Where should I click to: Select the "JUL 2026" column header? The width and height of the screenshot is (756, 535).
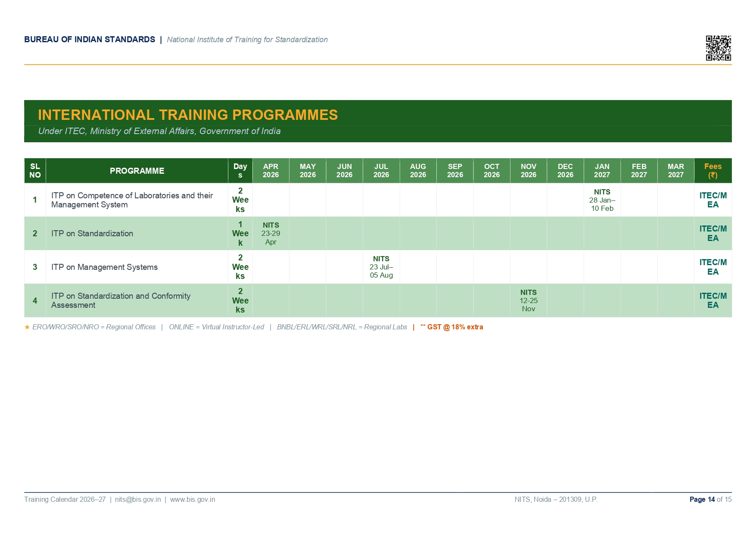pyautogui.click(x=381, y=171)
